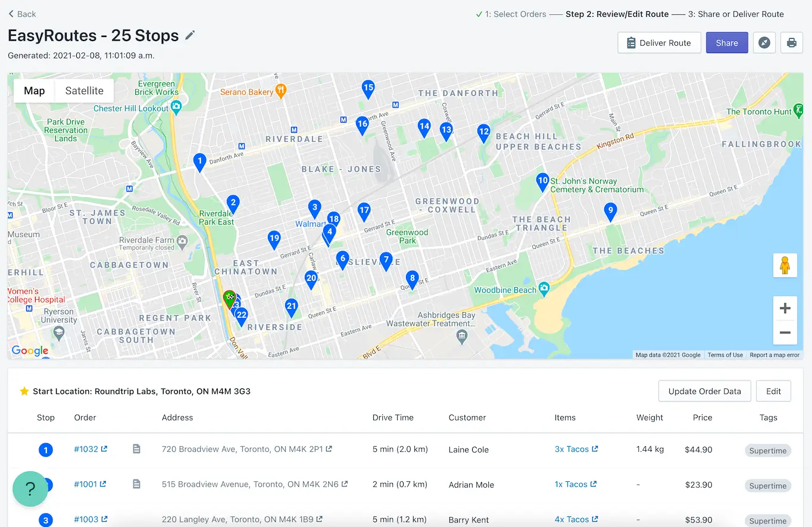812x527 pixels.
Task: Select map pin for stop 9
Action: 610,212
